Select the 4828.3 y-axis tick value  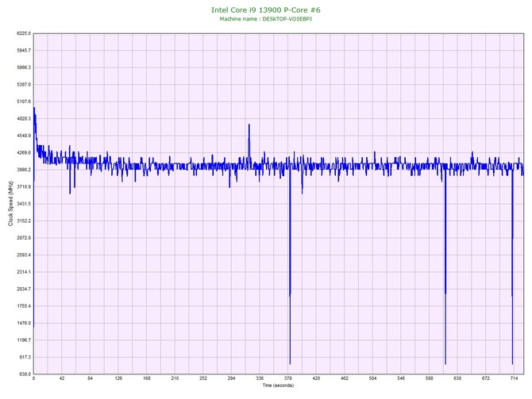click(24, 119)
